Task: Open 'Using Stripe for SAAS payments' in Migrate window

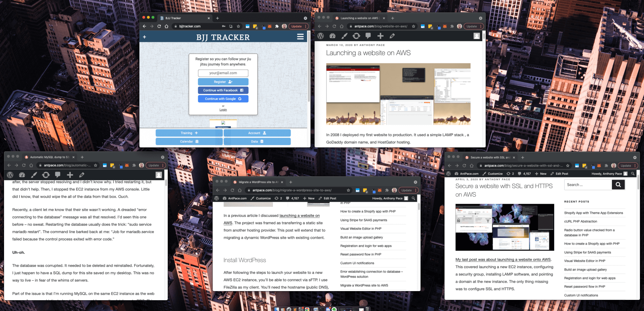Action: [x=364, y=220]
